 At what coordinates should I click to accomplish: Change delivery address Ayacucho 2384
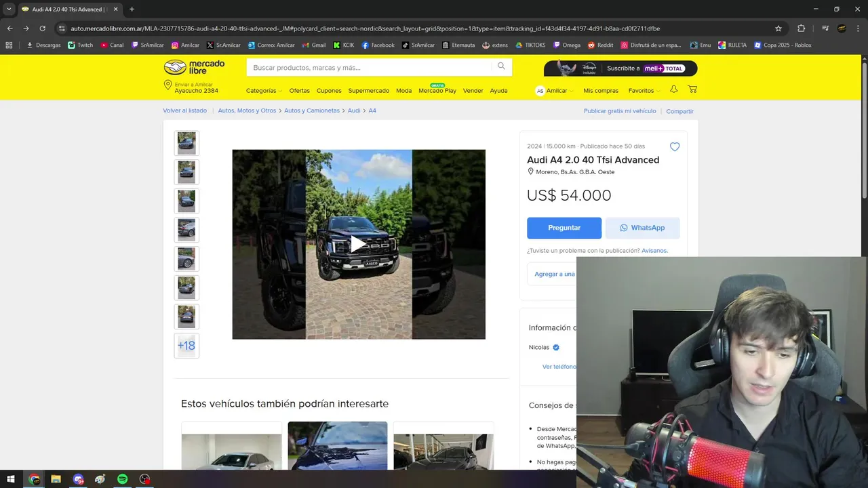191,87
